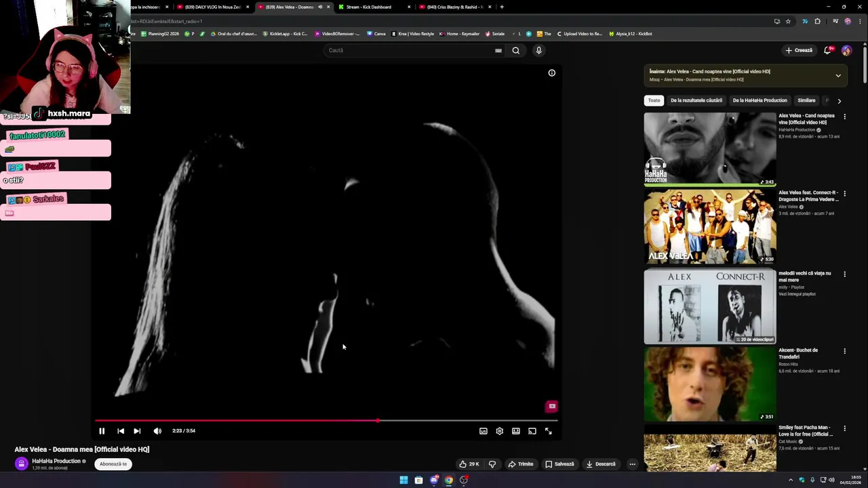
Task: Share the video with the Trimite button
Action: (x=521, y=464)
